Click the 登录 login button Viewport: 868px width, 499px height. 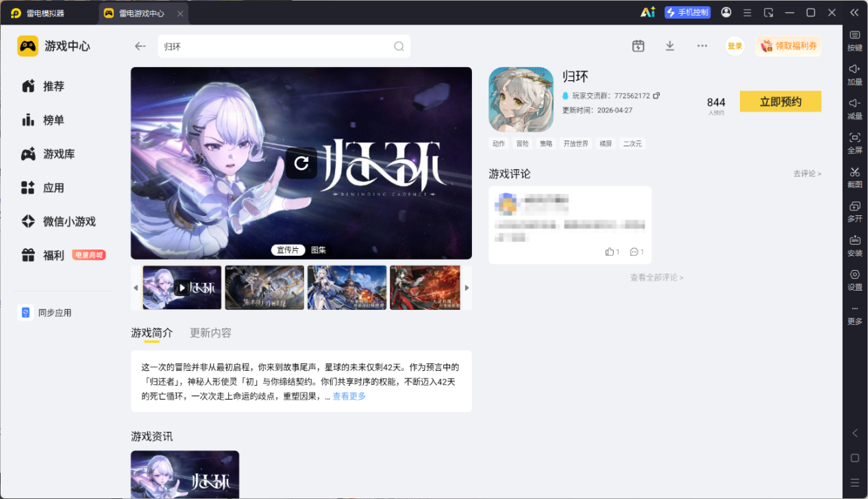tap(735, 46)
